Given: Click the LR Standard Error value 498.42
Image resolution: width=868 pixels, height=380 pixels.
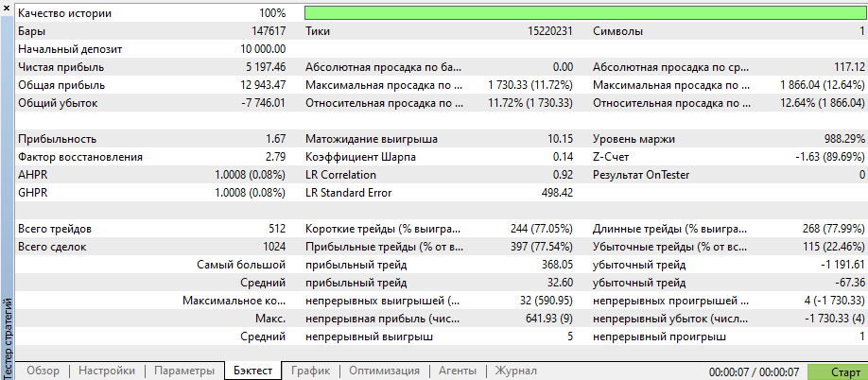Looking at the screenshot, I should click(557, 193).
